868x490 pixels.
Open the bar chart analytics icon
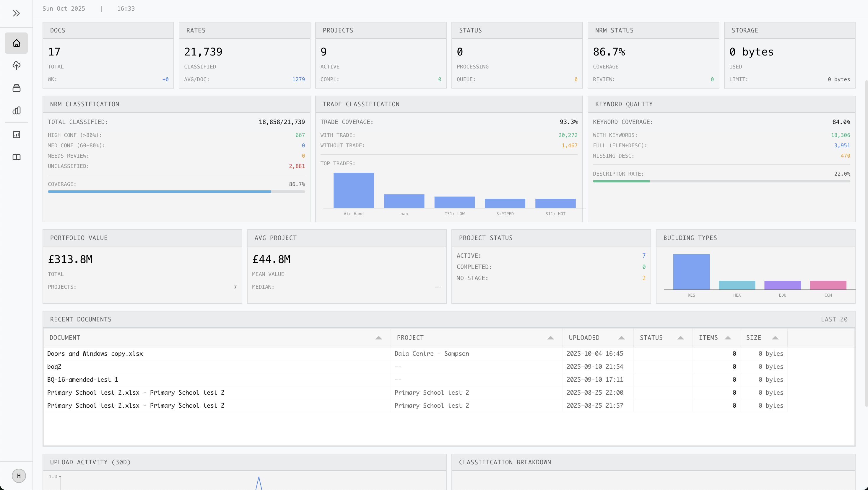coord(16,110)
